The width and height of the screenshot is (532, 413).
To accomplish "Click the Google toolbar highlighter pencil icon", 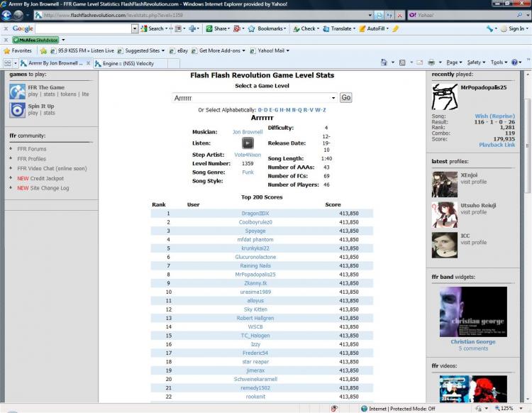I will pyautogui.click(x=395, y=29).
